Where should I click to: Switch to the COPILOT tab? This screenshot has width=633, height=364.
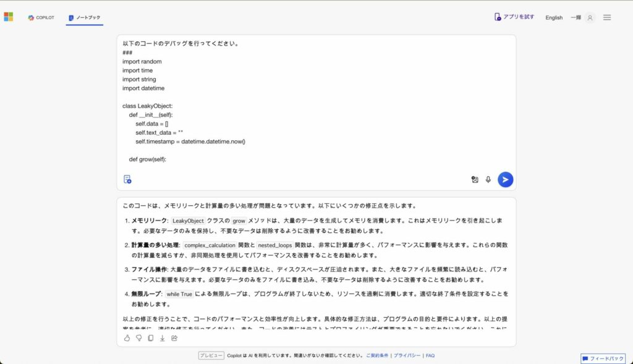[41, 18]
